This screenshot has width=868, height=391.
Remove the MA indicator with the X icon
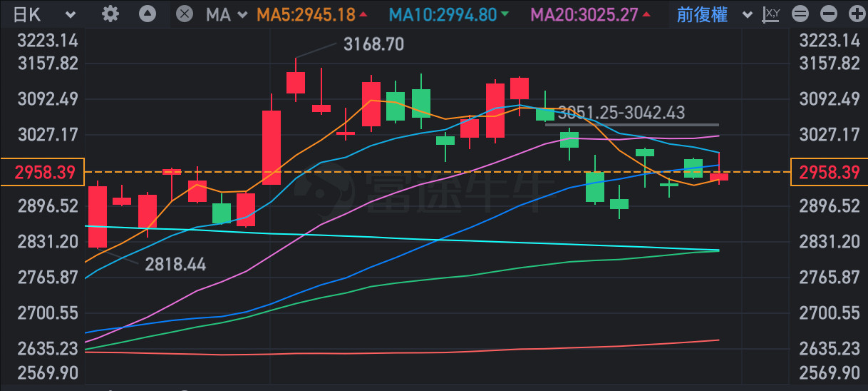184,14
